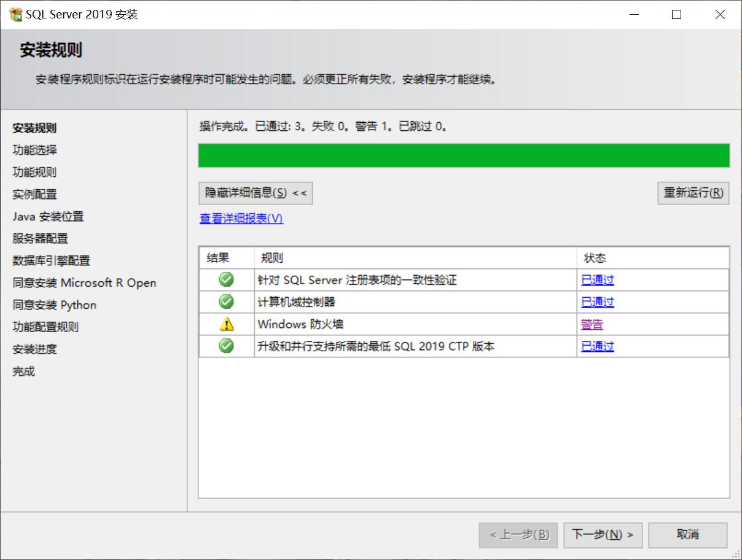This screenshot has width=742, height=560.
Task: Select 同意安装 Microsoft R Open step
Action: 84,283
